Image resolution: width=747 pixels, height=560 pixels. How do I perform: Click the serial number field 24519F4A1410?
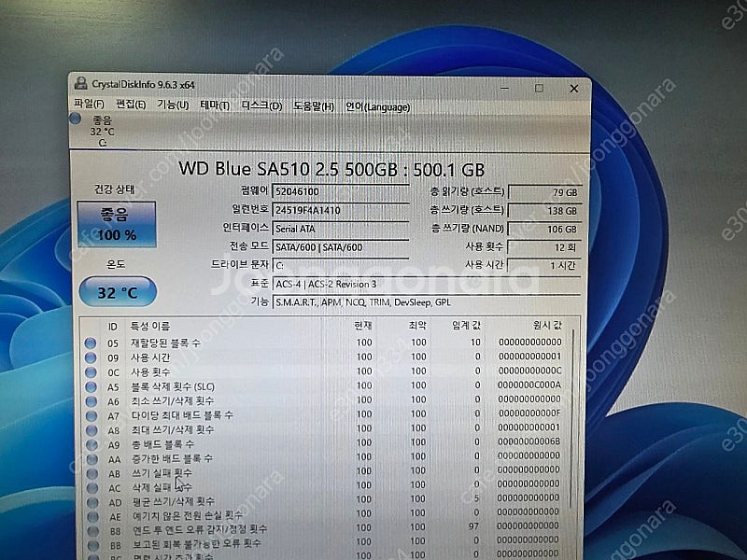(340, 210)
